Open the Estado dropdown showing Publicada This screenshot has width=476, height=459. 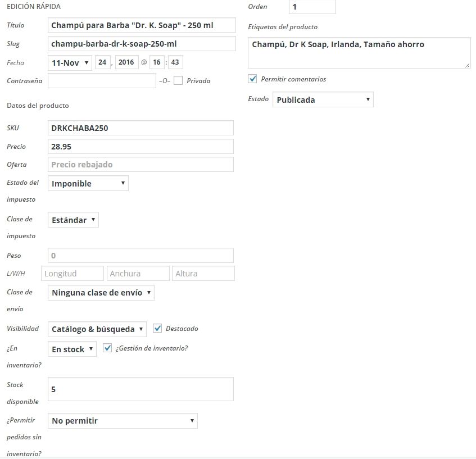click(x=323, y=99)
